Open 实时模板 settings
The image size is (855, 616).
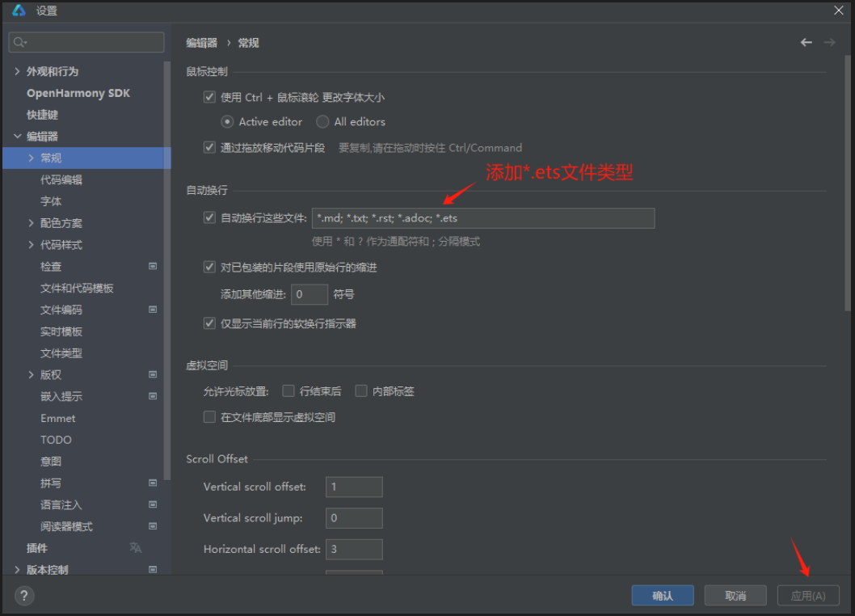tap(61, 331)
